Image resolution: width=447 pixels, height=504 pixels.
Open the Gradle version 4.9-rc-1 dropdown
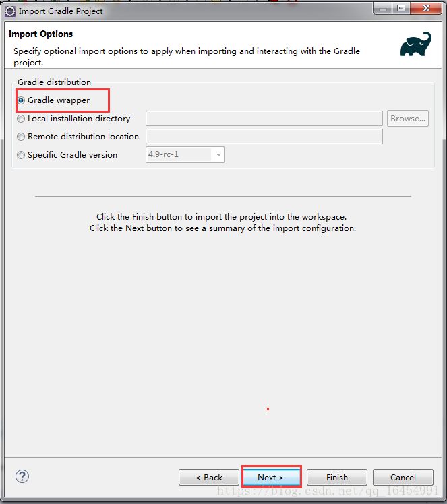click(x=185, y=154)
